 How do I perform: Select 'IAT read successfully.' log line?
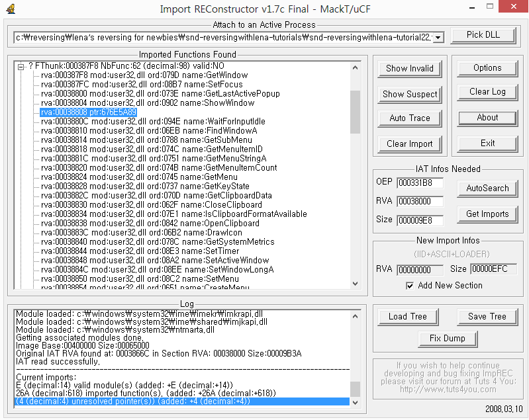pos(58,362)
